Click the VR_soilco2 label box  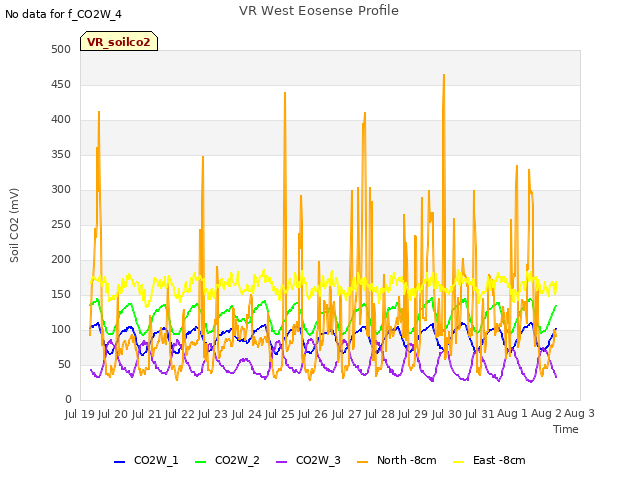tap(119, 41)
